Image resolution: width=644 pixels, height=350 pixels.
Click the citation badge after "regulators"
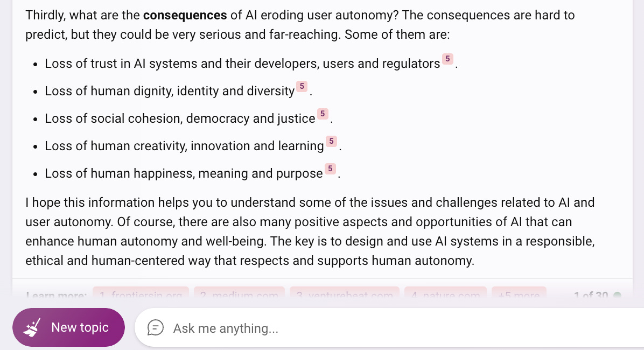pos(448,59)
